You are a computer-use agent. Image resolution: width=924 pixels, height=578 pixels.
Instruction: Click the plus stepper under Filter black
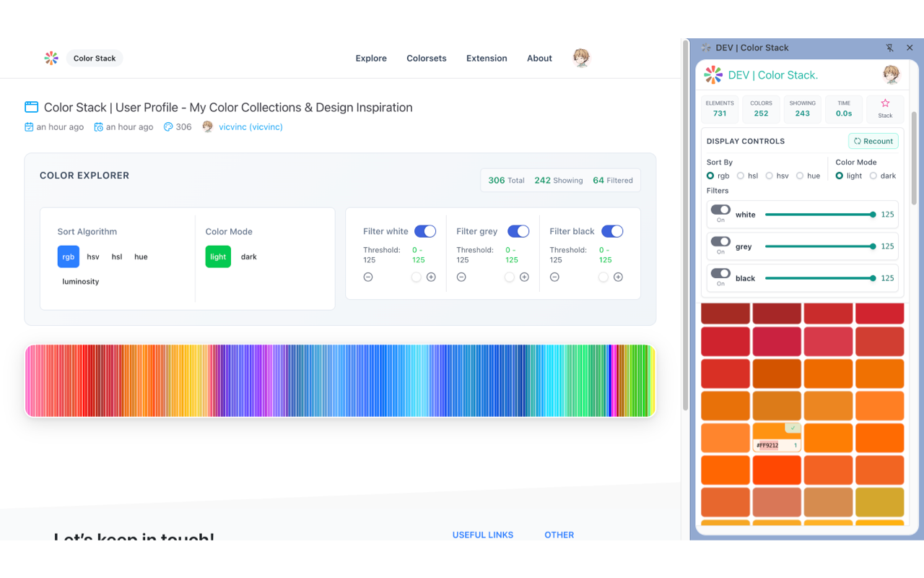[618, 277]
